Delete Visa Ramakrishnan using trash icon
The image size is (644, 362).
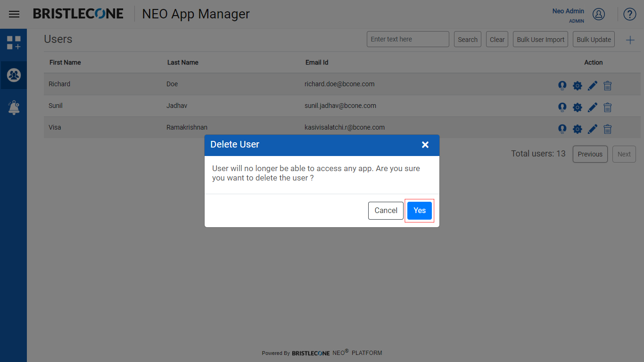point(608,129)
